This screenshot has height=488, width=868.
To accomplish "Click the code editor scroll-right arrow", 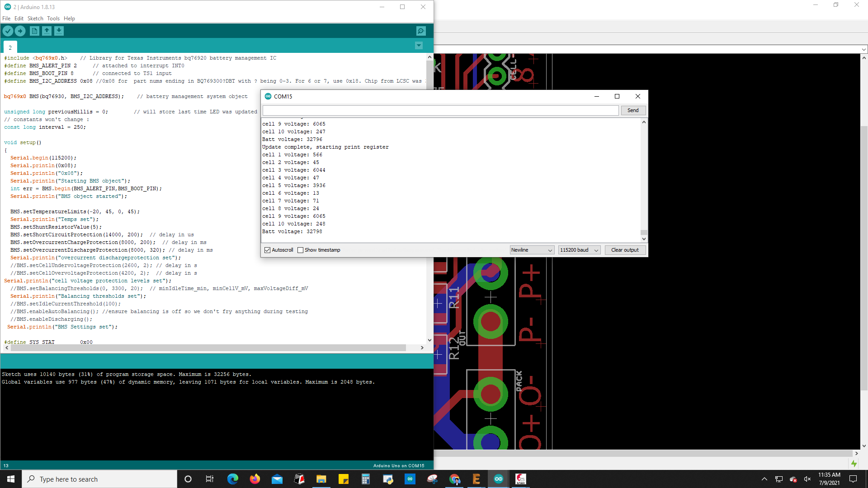I will click(422, 347).
